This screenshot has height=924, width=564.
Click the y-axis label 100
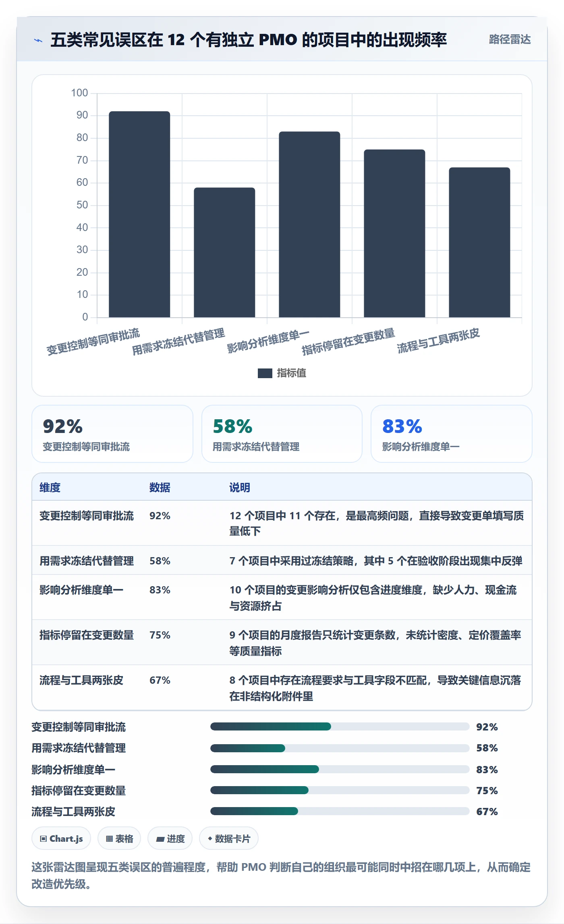(79, 93)
